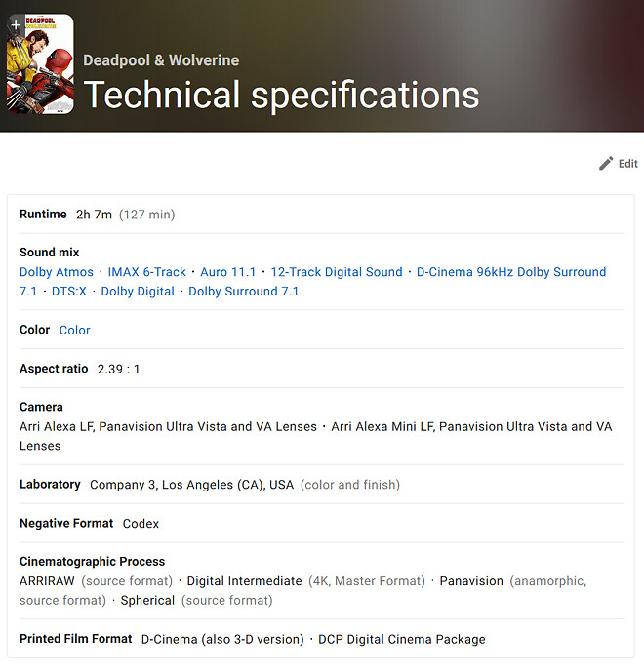The height and width of the screenshot is (668, 644).
Task: Select the DTS:X sound mix link
Action: [68, 292]
